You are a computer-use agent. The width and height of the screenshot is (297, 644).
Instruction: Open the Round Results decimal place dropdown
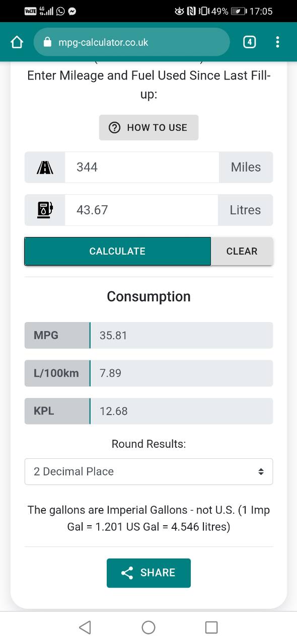click(148, 471)
